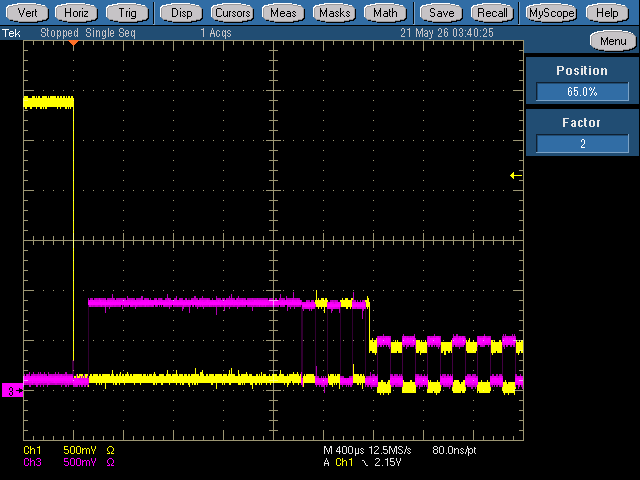
Task: Click the Ch3 ohm termination symbol
Action: point(110,462)
